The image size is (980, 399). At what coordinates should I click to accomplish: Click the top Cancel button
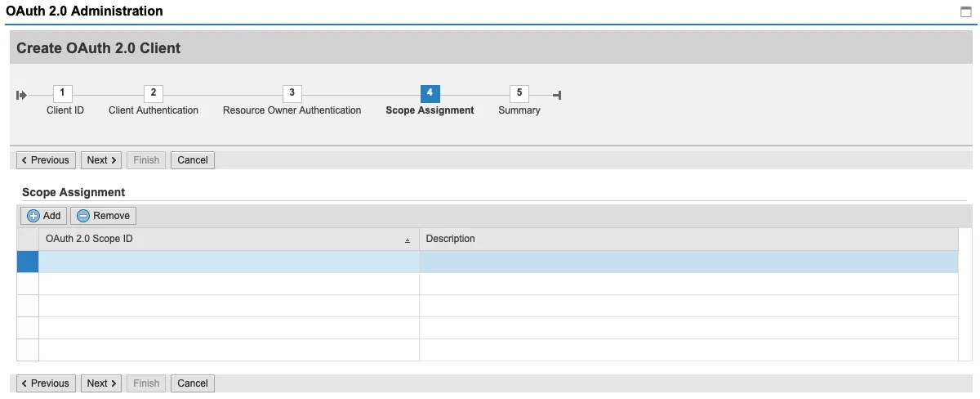click(193, 160)
